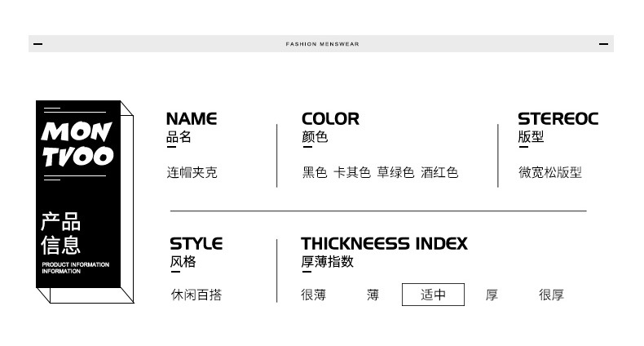Click the FASHION MENSWEAR header text
644x346 pixels.
pos(323,44)
